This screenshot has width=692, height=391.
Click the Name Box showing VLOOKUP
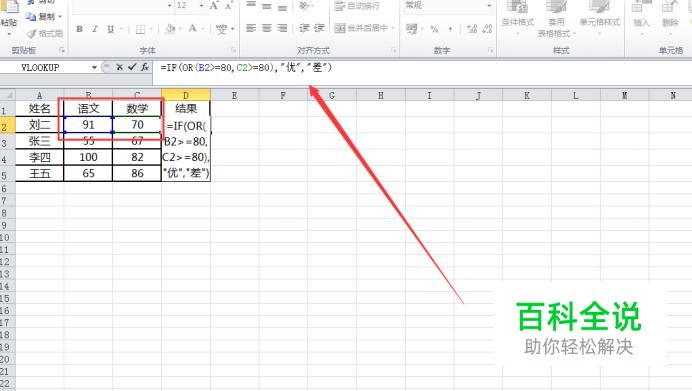[45, 68]
